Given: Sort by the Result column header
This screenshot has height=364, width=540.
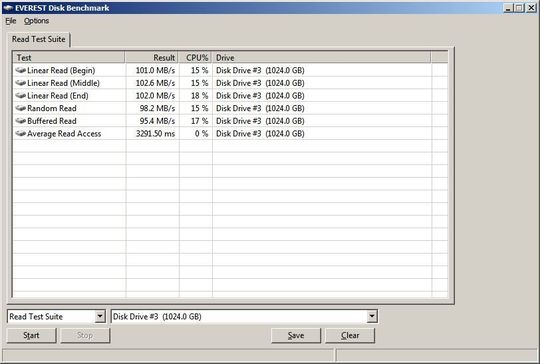Looking at the screenshot, I should [152, 58].
